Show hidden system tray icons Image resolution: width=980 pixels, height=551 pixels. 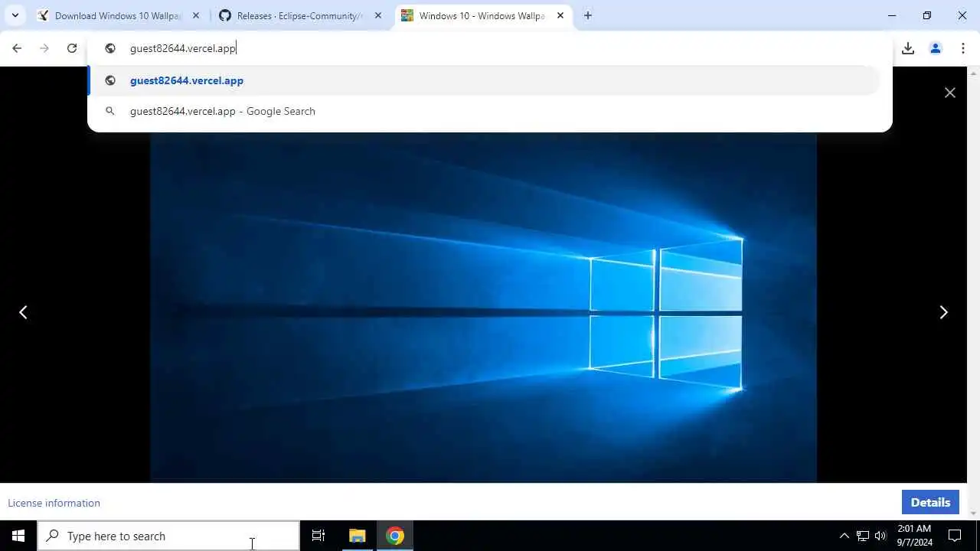[844, 536]
